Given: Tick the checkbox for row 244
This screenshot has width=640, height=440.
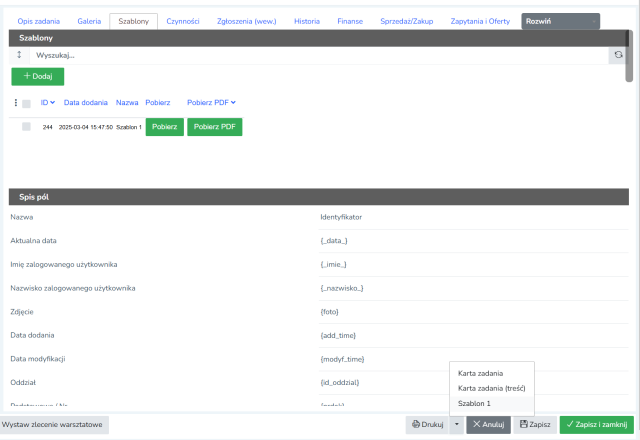Looking at the screenshot, I should tap(26, 127).
